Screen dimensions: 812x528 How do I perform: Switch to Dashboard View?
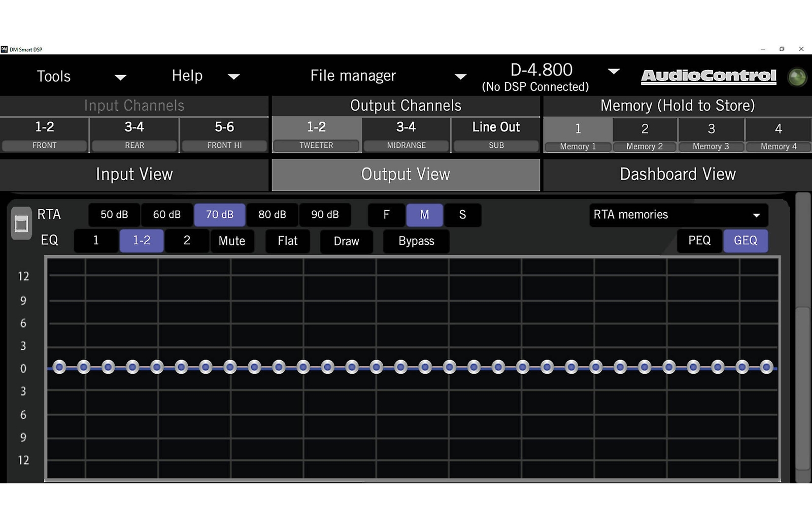coord(678,175)
